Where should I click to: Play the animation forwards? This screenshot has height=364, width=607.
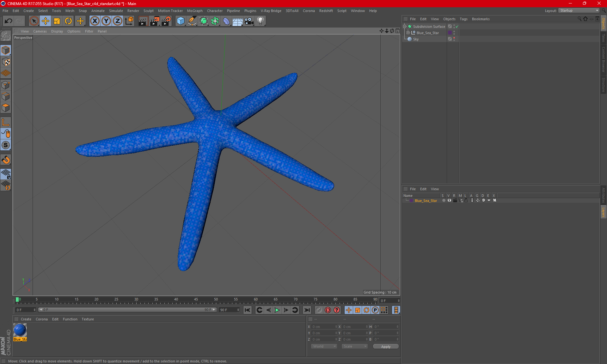pyautogui.click(x=277, y=310)
